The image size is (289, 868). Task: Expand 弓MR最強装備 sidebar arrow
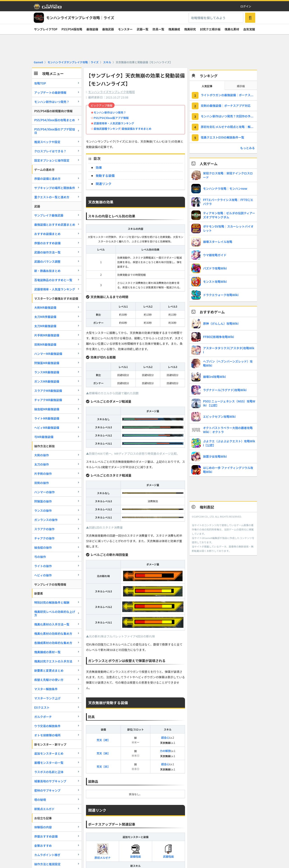78,437
